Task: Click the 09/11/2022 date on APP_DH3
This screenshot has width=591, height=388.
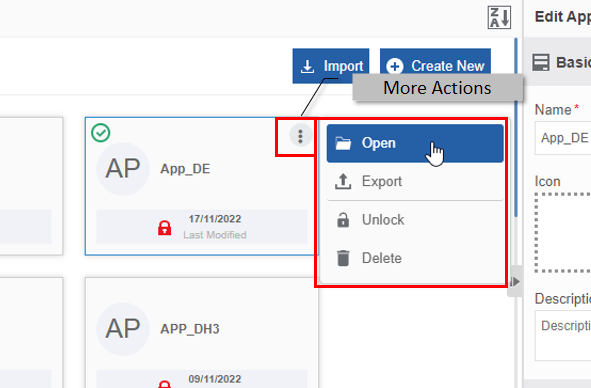Action: [x=215, y=379]
